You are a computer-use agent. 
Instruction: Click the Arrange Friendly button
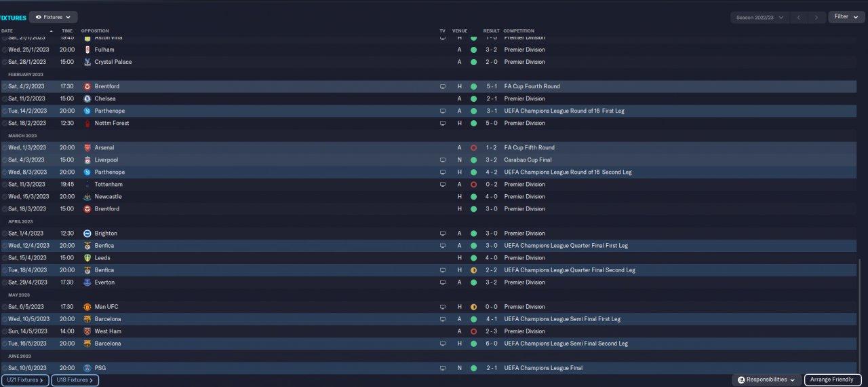pyautogui.click(x=833, y=380)
